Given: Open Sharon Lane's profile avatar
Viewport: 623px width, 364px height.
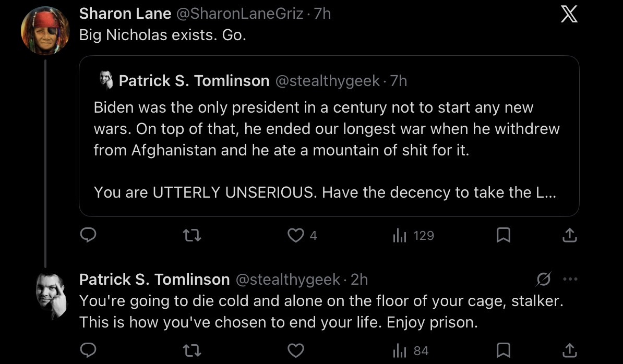Looking at the screenshot, I should pyautogui.click(x=45, y=31).
